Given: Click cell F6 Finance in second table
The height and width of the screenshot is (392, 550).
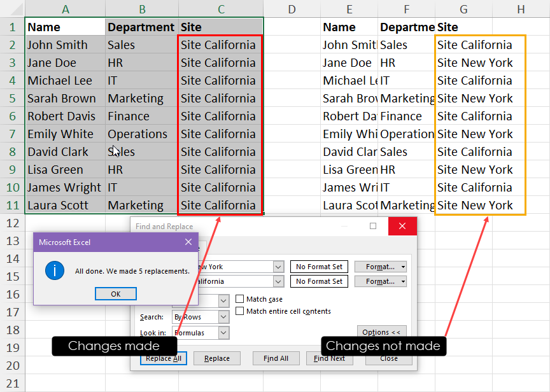Looking at the screenshot, I should click(x=407, y=116).
